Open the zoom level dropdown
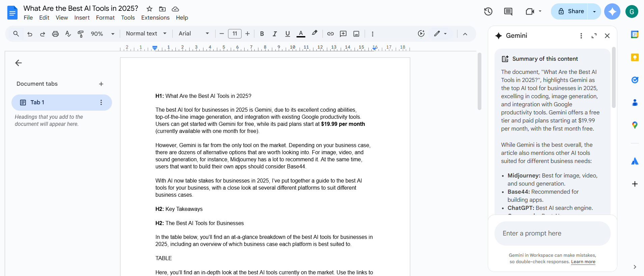Image resolution: width=644 pixels, height=276 pixels. pos(103,34)
